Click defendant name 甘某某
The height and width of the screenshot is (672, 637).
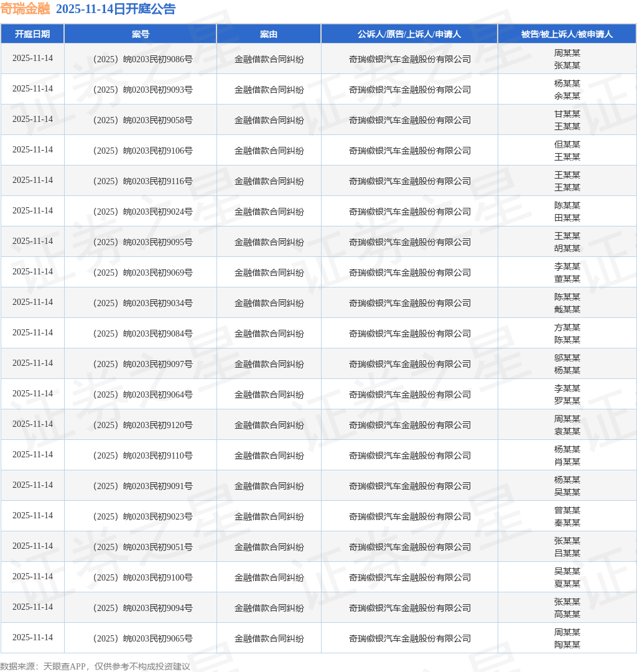pyautogui.click(x=567, y=114)
